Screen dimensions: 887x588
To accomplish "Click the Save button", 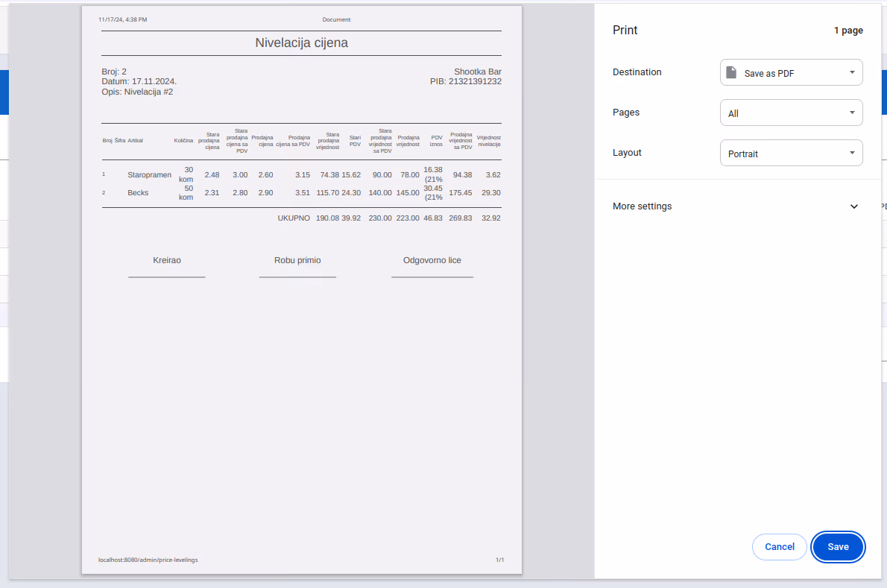I will [x=838, y=547].
